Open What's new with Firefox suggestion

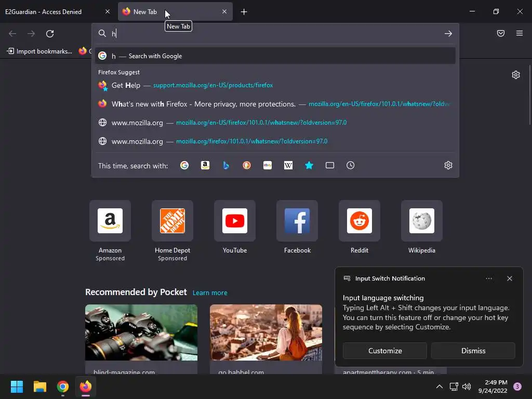click(275, 104)
